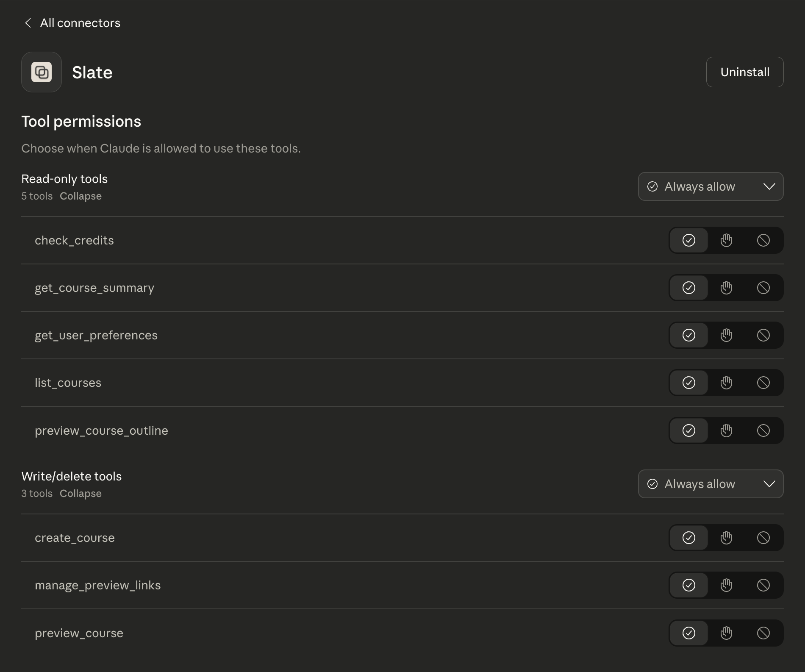The height and width of the screenshot is (672, 805).
Task: Deny the list_courses tool
Action: click(x=763, y=383)
